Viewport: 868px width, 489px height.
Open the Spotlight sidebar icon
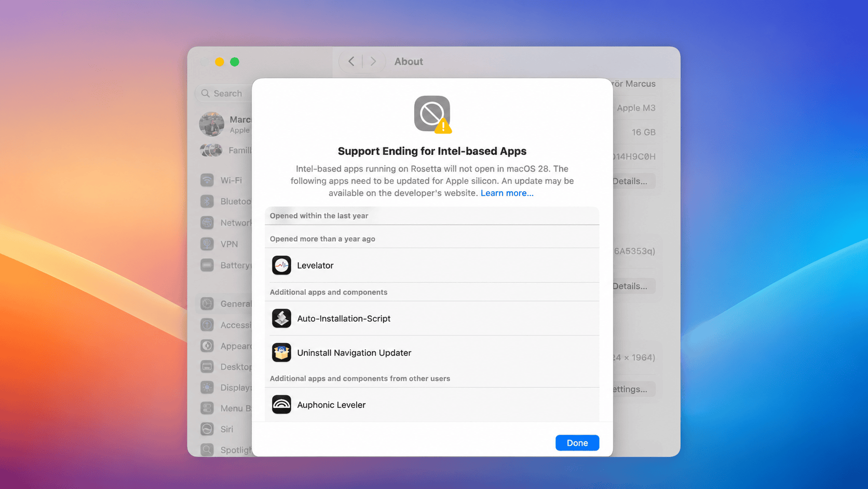[207, 450]
